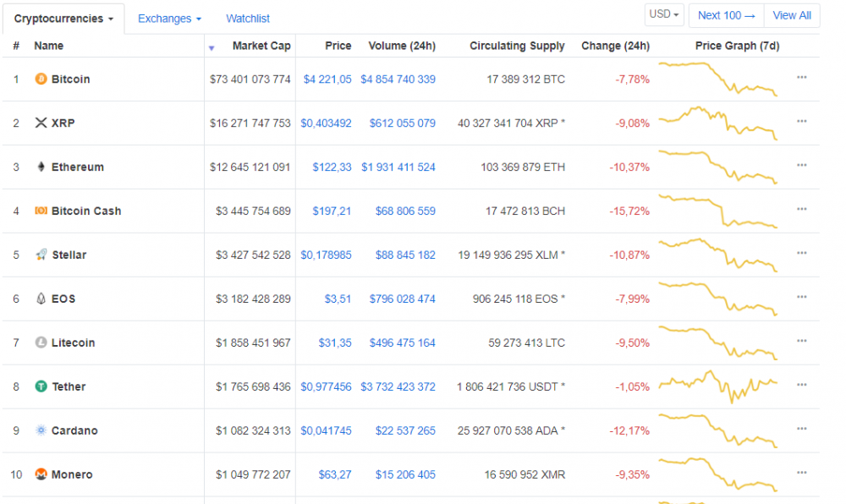Screen dimensions: 846x504
Task: Open the Ethereum name link
Action: click(x=78, y=167)
